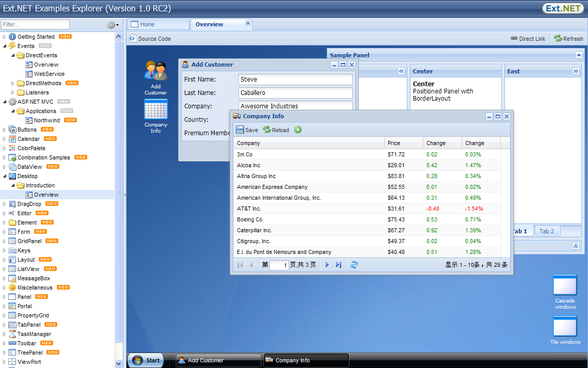Open the Company Info desktop shortcut
Image resolution: width=588 pixels, height=368 pixels.
click(x=155, y=116)
